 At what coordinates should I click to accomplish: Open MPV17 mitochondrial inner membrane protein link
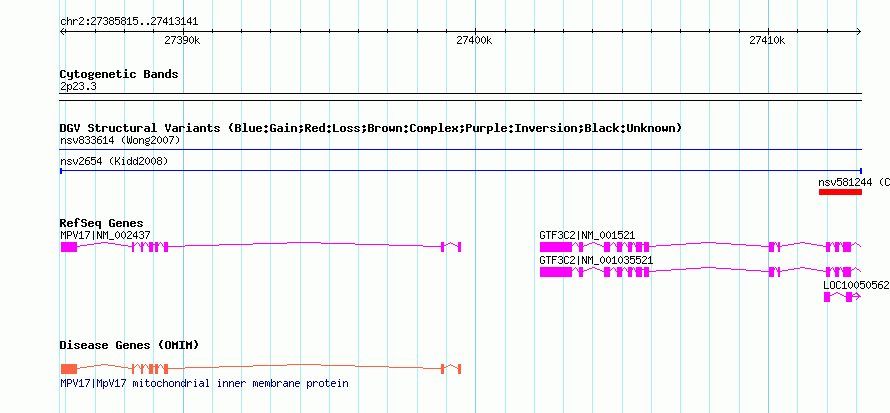pyautogui.click(x=204, y=384)
